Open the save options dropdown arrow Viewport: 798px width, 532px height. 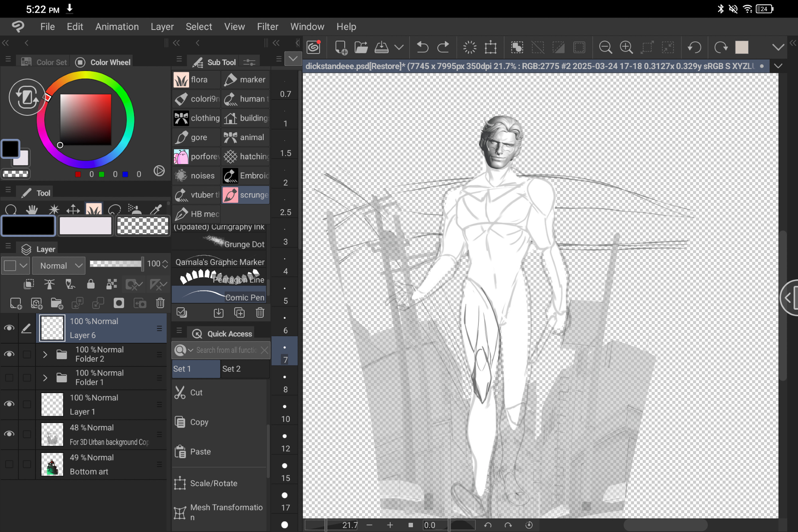tap(399, 47)
